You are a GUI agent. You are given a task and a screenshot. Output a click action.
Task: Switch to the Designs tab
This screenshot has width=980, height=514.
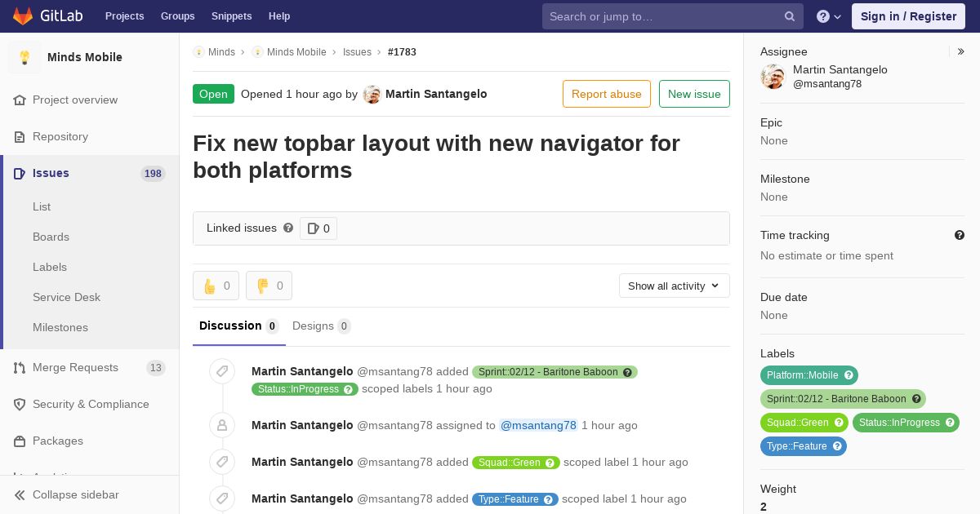[x=322, y=326]
